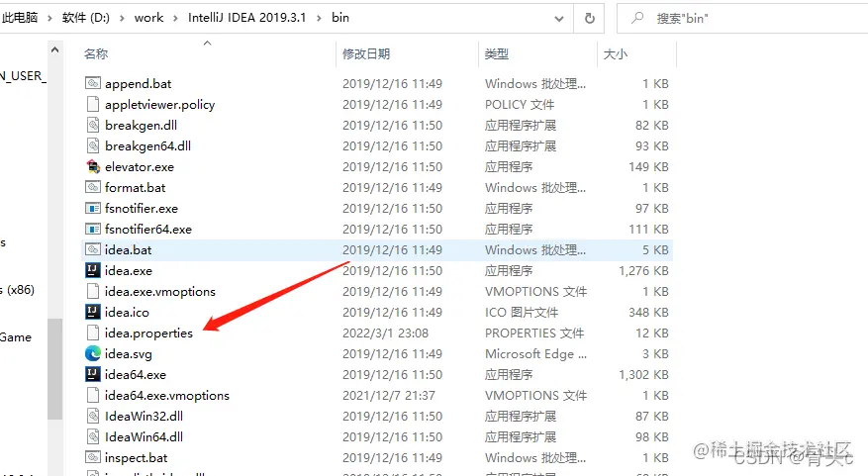
Task: Click the append.bat file icon
Action: [93, 83]
